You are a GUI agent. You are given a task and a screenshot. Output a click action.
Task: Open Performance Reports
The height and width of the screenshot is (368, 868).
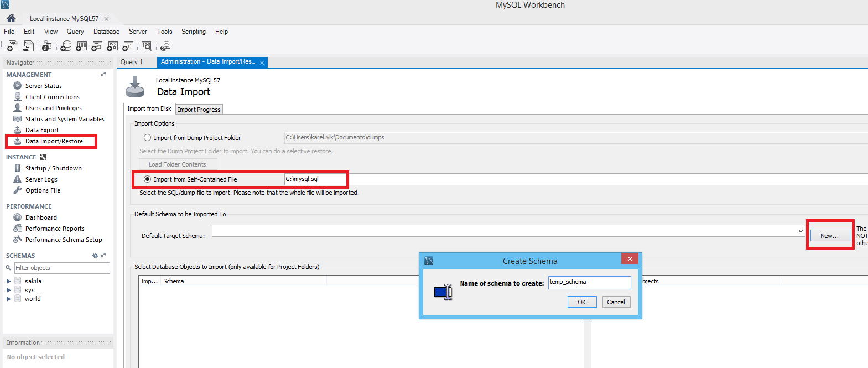(55, 229)
